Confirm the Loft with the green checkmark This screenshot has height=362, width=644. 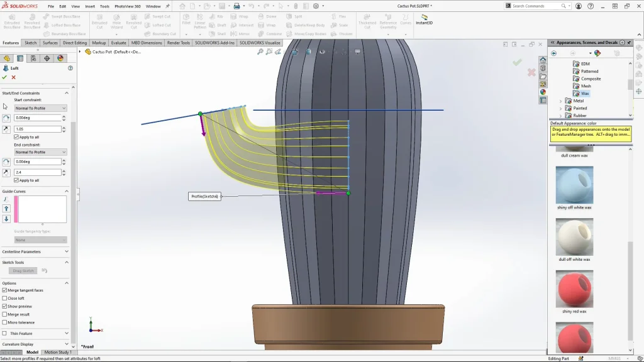click(x=4, y=77)
